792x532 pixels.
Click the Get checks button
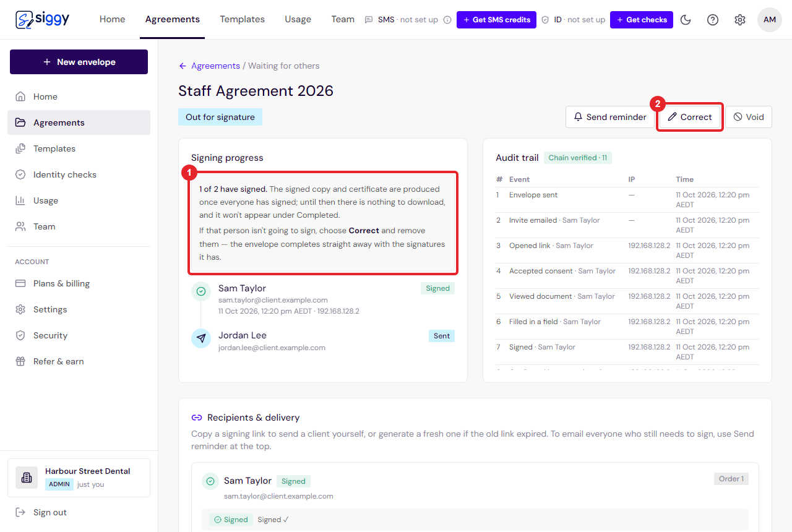pos(642,20)
